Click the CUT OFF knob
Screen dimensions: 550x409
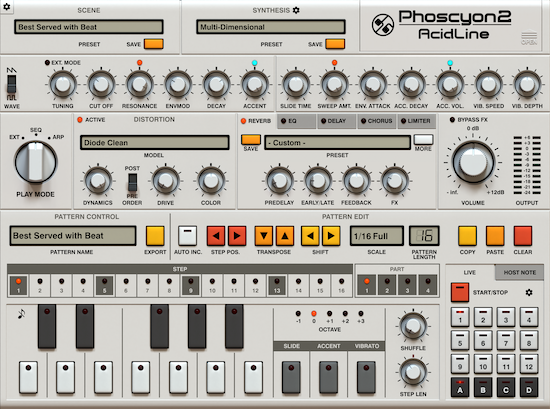click(101, 84)
